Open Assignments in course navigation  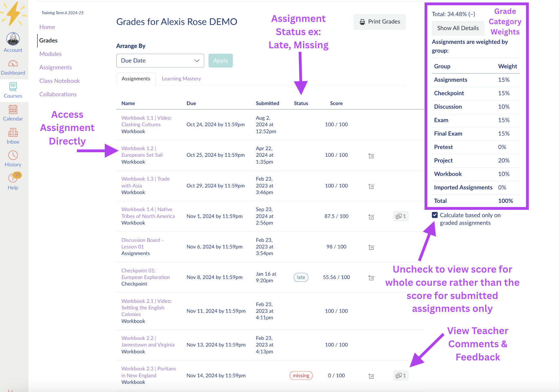(x=55, y=67)
